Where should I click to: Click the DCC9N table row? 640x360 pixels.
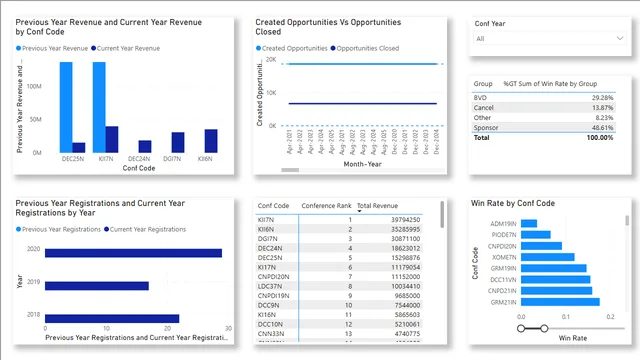(x=339, y=305)
